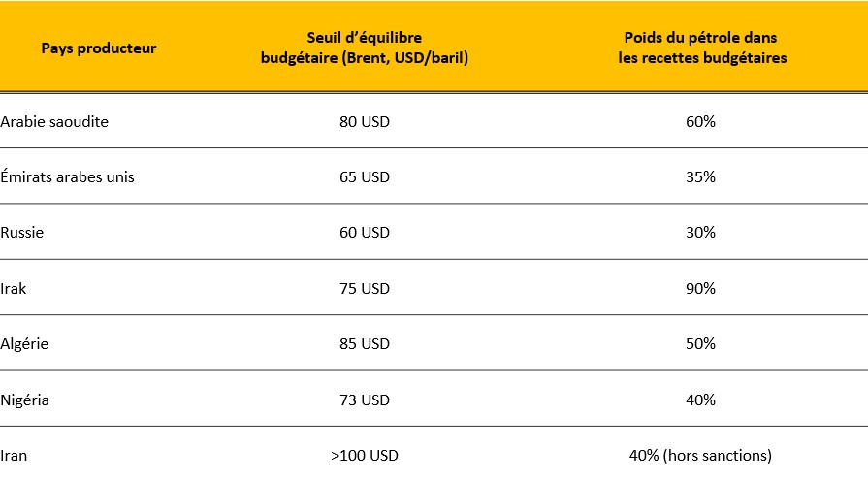Click the 'Poids du pétrole' column header

tap(702, 48)
